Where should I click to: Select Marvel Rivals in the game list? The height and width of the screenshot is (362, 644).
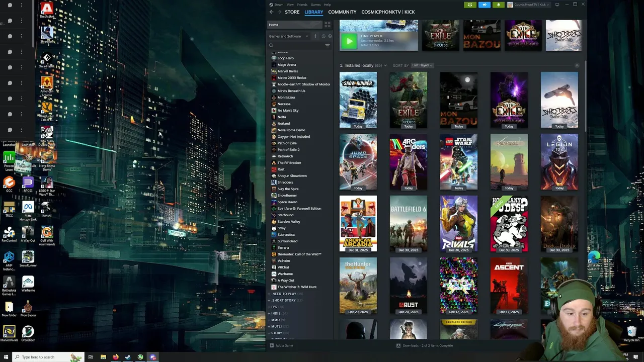tap(287, 71)
